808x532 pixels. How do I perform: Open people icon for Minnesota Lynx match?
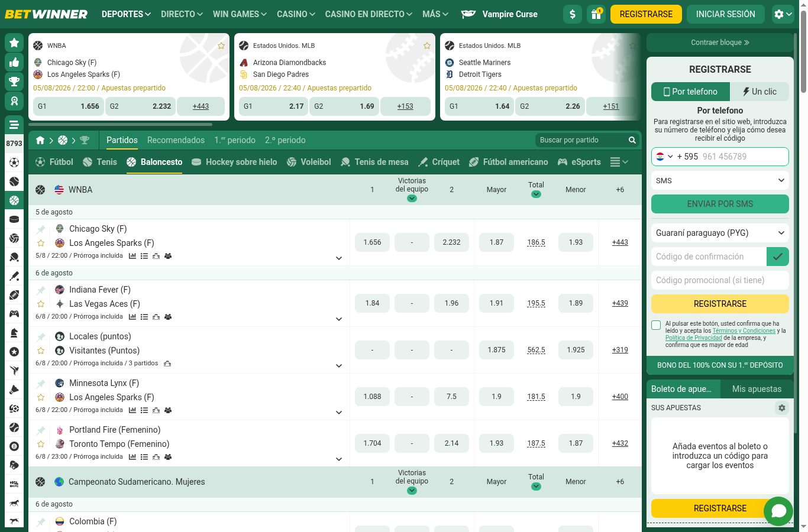point(168,410)
